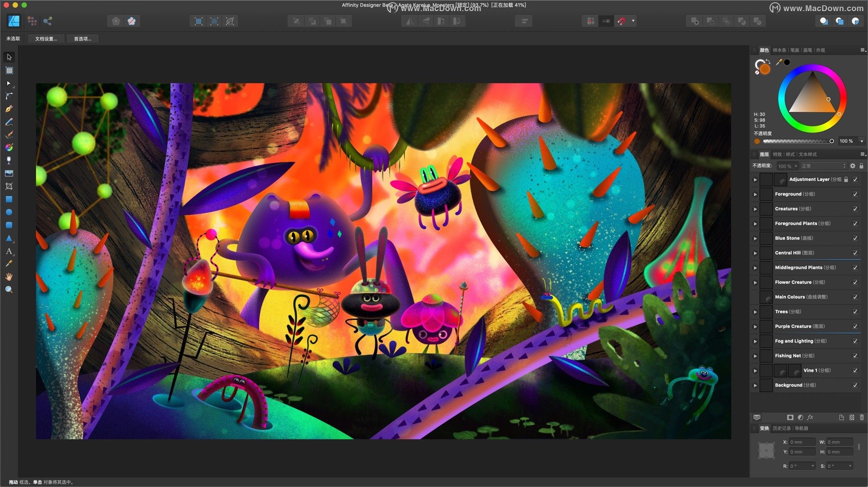Select the View hand tool
868x487 pixels.
(9, 277)
